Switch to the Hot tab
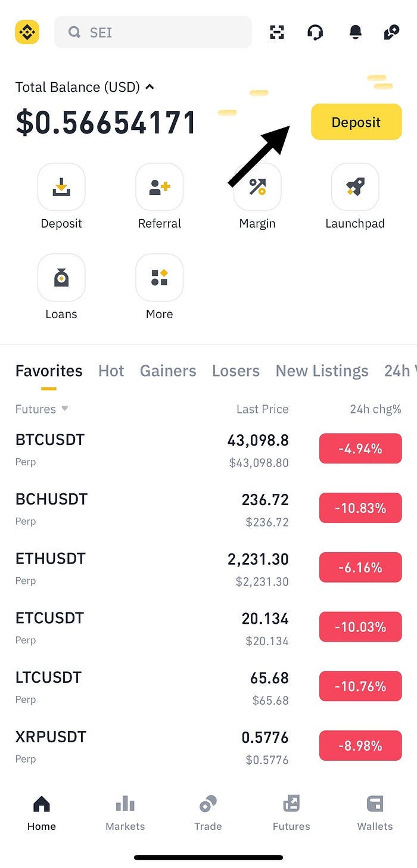The height and width of the screenshot is (868, 417). (x=111, y=371)
